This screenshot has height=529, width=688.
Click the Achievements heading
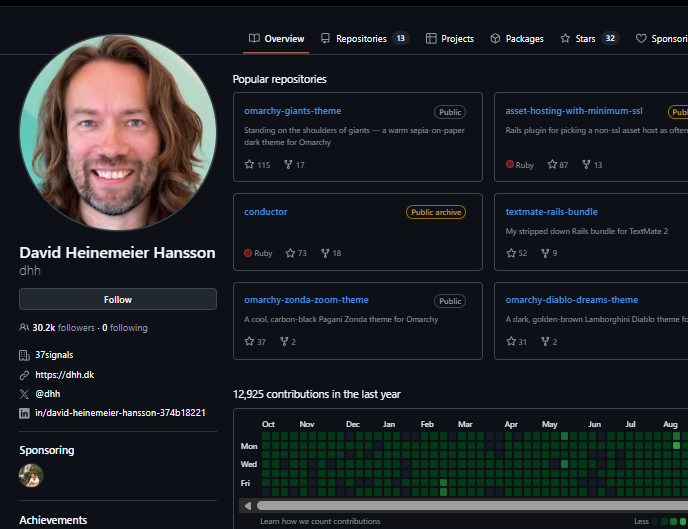(53, 520)
